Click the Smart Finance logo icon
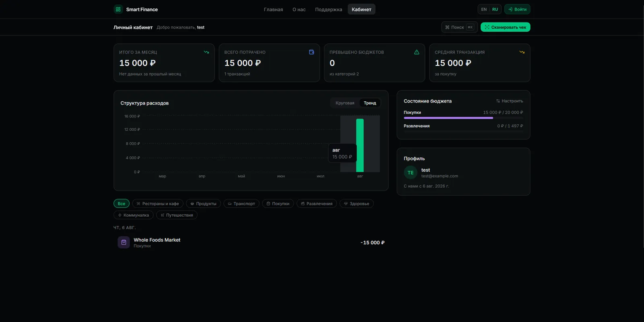 click(118, 9)
